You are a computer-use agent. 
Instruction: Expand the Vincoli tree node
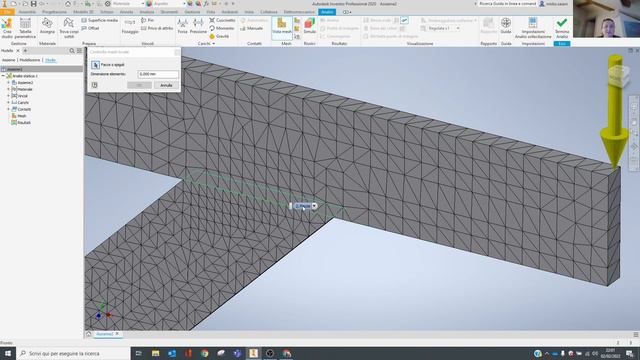[8, 96]
